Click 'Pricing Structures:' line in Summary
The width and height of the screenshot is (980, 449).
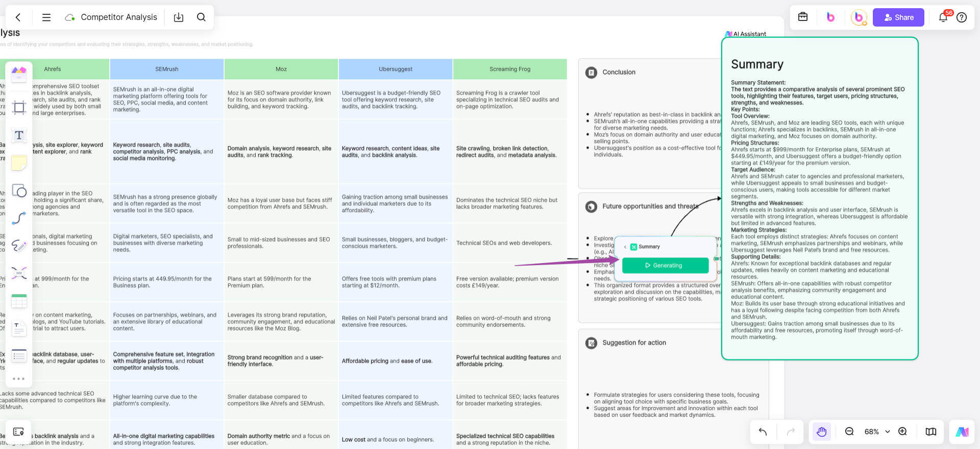pyautogui.click(x=754, y=143)
